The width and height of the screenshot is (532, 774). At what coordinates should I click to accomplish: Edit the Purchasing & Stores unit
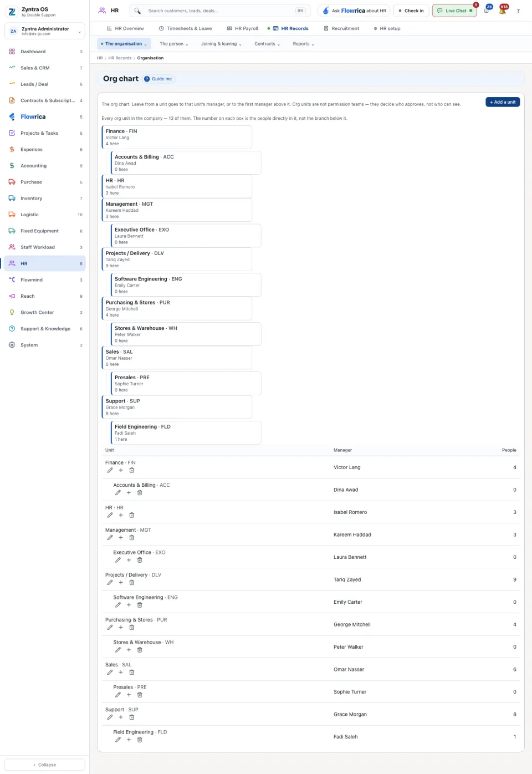coord(110,627)
